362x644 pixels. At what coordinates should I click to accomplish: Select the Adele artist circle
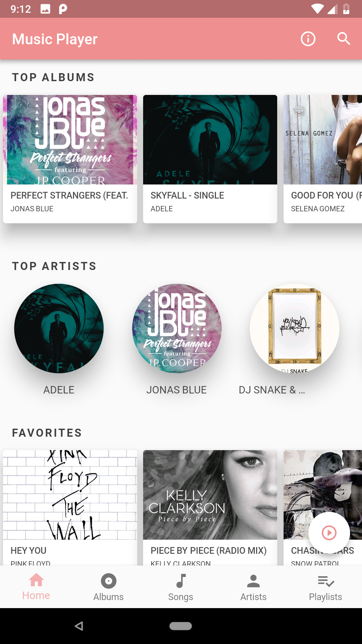click(x=59, y=328)
